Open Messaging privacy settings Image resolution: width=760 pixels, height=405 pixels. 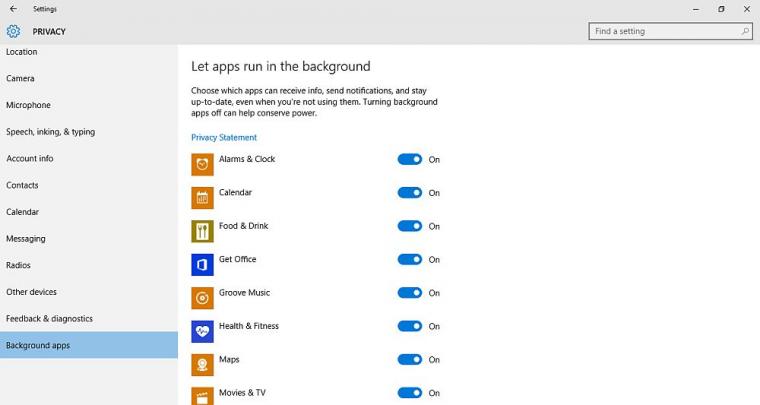pyautogui.click(x=89, y=238)
